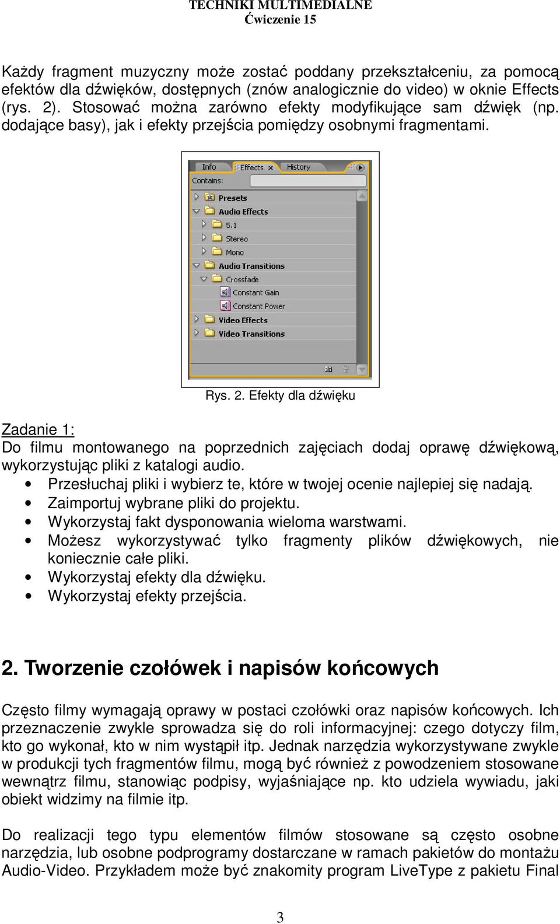Click bullet 'Wykorzystaj fakt dysponowania wieloma warstwami.'
This screenshot has width=560, height=924.
[227, 521]
